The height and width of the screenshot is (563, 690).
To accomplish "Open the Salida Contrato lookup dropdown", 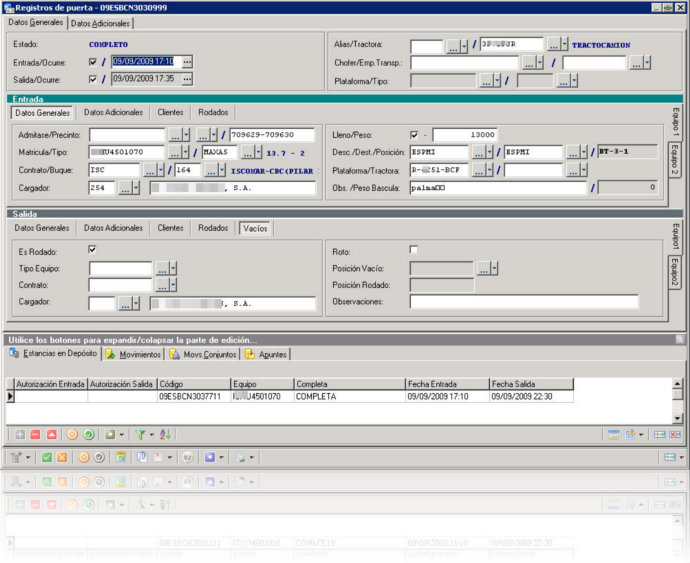I will point(173,285).
